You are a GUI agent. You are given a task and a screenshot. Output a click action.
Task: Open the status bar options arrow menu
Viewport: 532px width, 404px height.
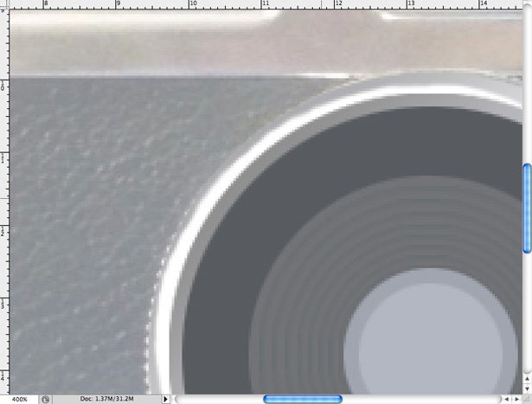tap(165, 400)
